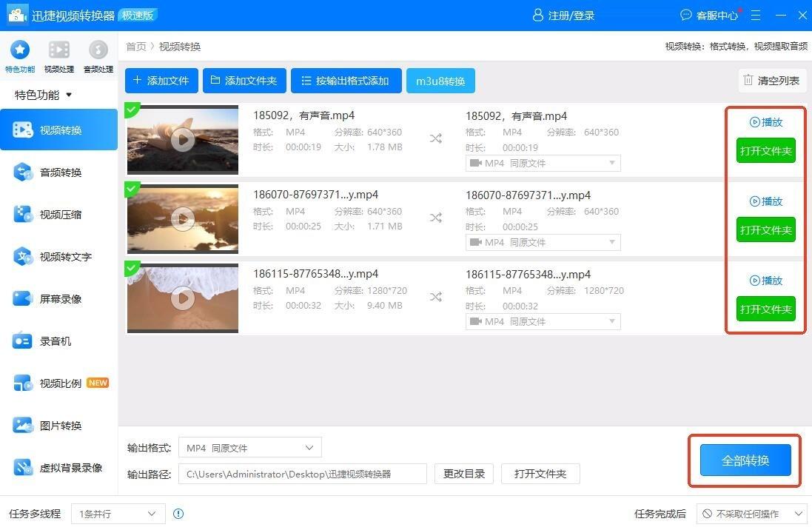
Task: Click the shuffle icon for 185092 video
Action: [436, 138]
